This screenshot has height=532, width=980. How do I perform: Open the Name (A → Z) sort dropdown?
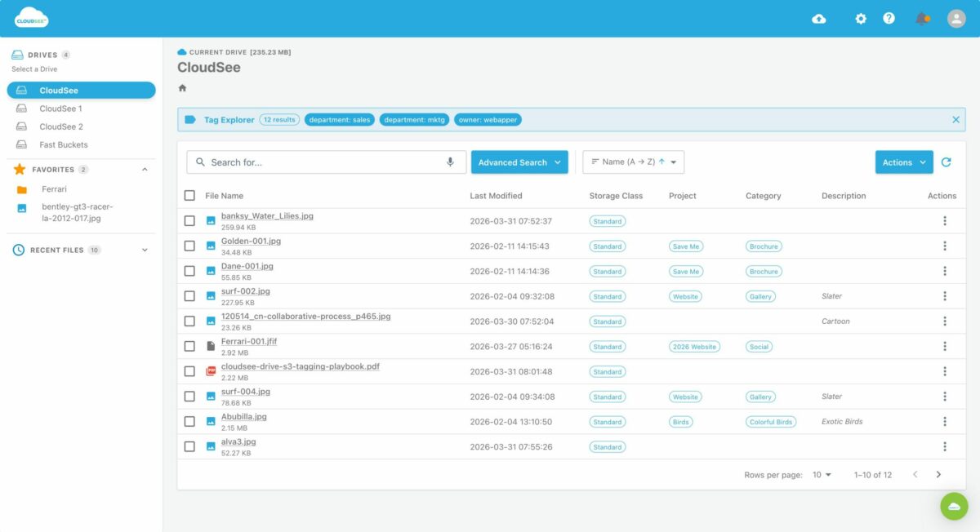[633, 162]
